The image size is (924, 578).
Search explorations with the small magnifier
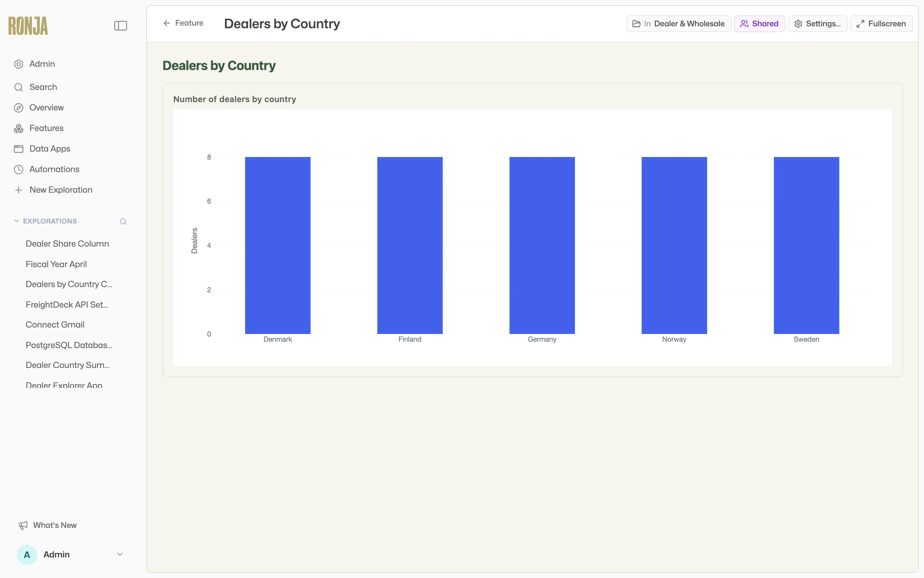123,221
